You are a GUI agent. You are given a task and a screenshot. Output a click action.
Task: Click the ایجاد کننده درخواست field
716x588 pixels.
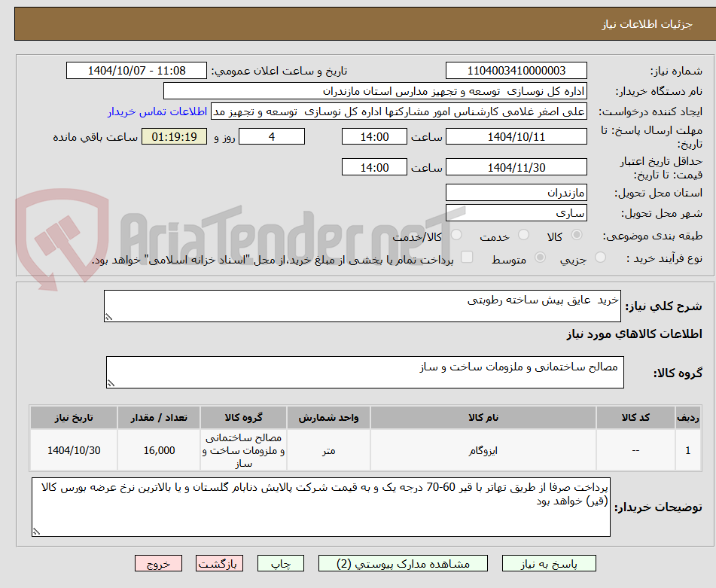click(398, 112)
